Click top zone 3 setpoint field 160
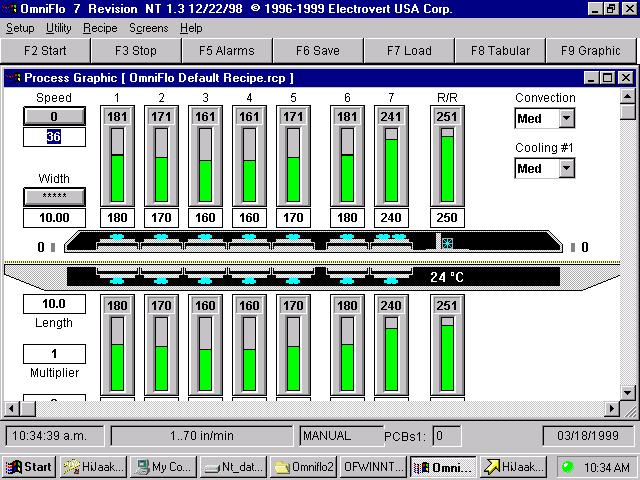 (205, 218)
